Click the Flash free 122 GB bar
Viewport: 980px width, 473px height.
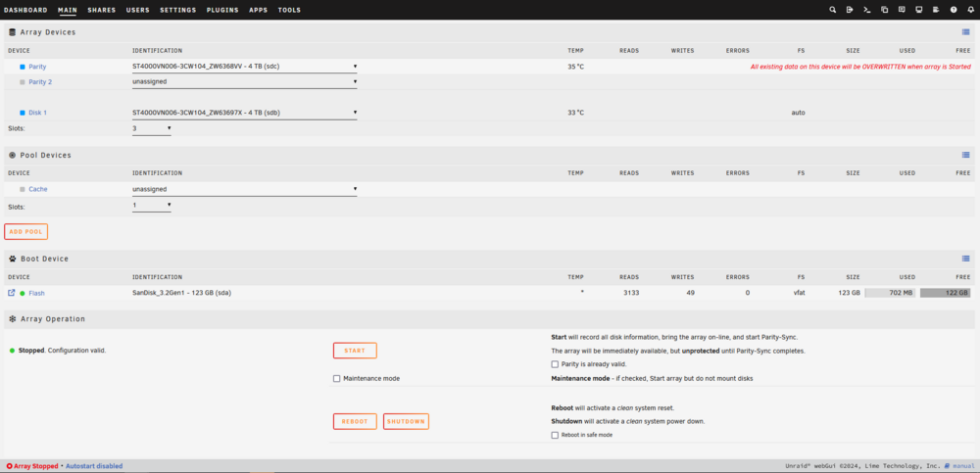(945, 293)
